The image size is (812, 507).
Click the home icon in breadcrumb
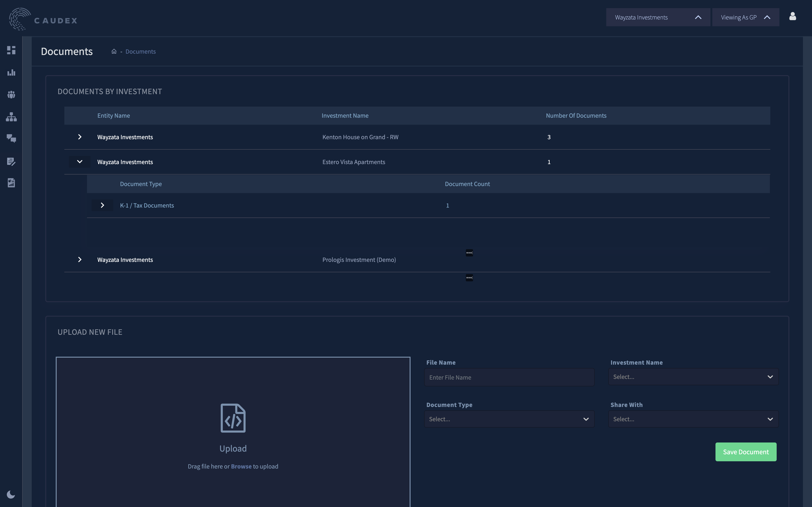[x=114, y=51]
